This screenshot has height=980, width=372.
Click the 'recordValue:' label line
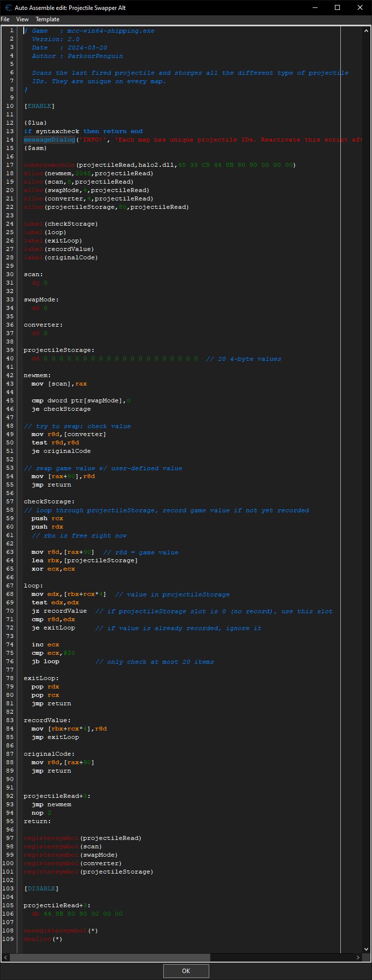[x=47, y=721]
